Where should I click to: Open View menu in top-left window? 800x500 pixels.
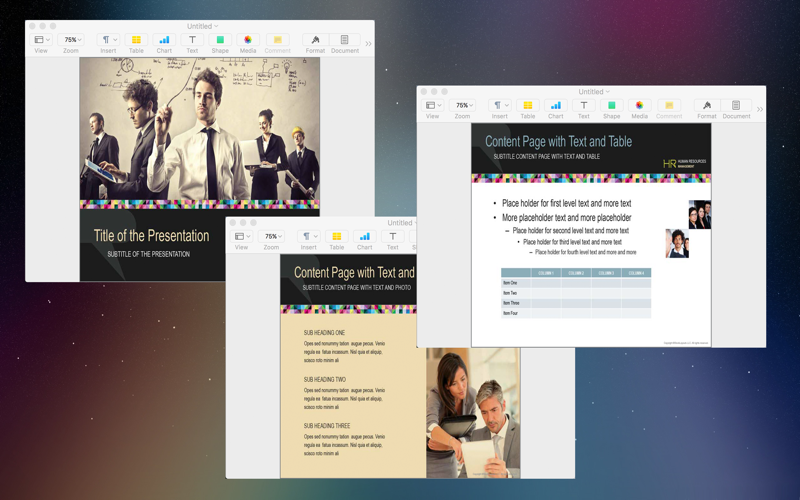point(41,40)
